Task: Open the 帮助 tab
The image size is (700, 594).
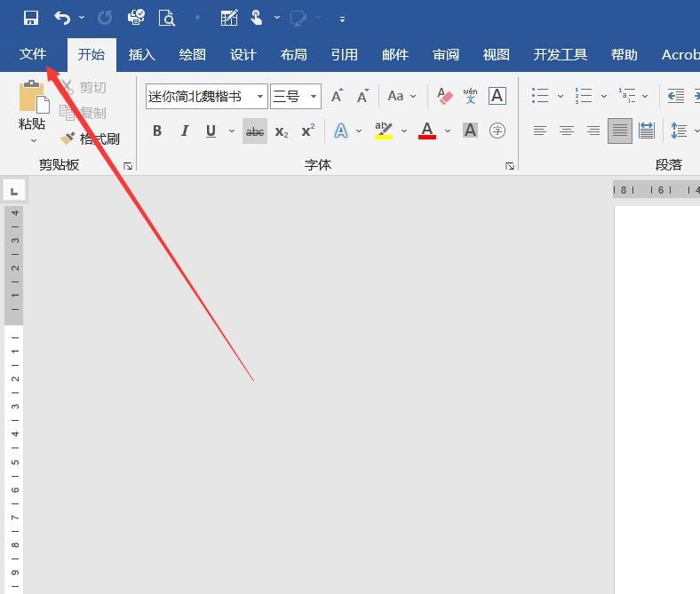Action: [624, 55]
